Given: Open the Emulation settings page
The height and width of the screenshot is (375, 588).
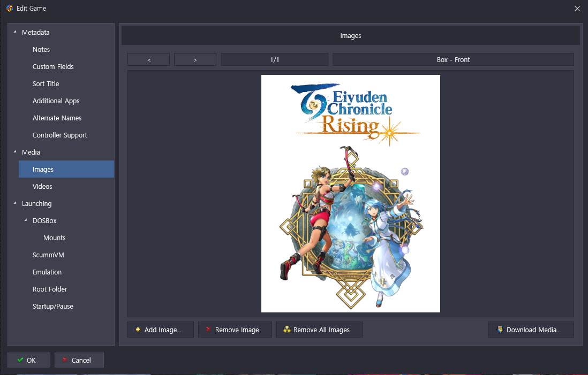Looking at the screenshot, I should 47,272.
